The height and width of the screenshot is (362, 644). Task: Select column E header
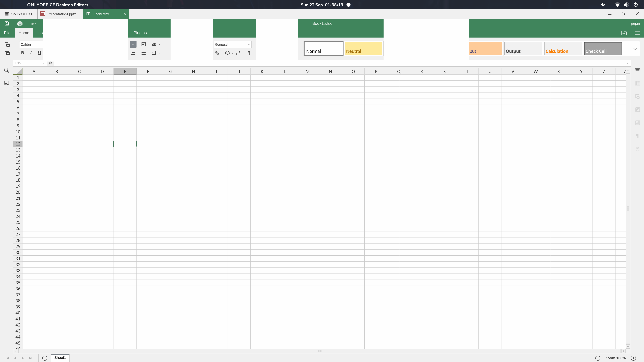tap(125, 71)
